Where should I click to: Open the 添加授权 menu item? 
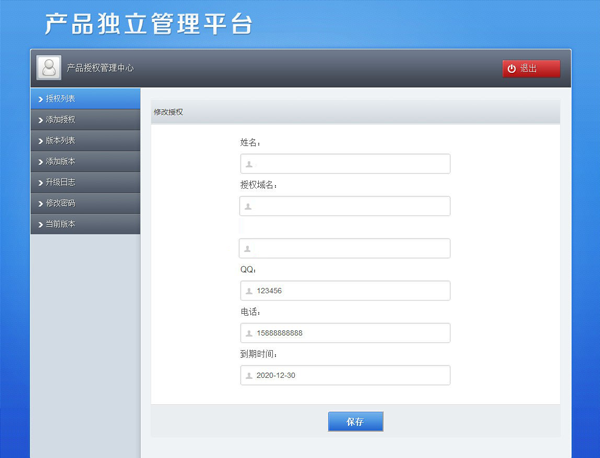85,120
